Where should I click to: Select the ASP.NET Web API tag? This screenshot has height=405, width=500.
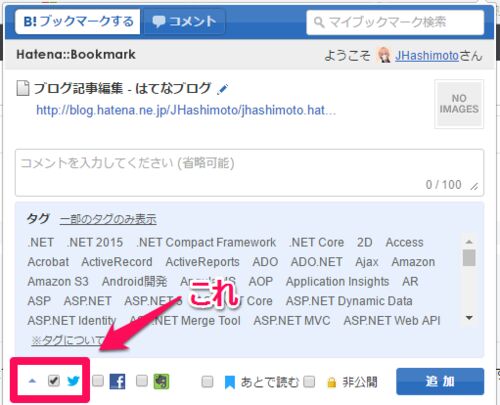coord(392,320)
